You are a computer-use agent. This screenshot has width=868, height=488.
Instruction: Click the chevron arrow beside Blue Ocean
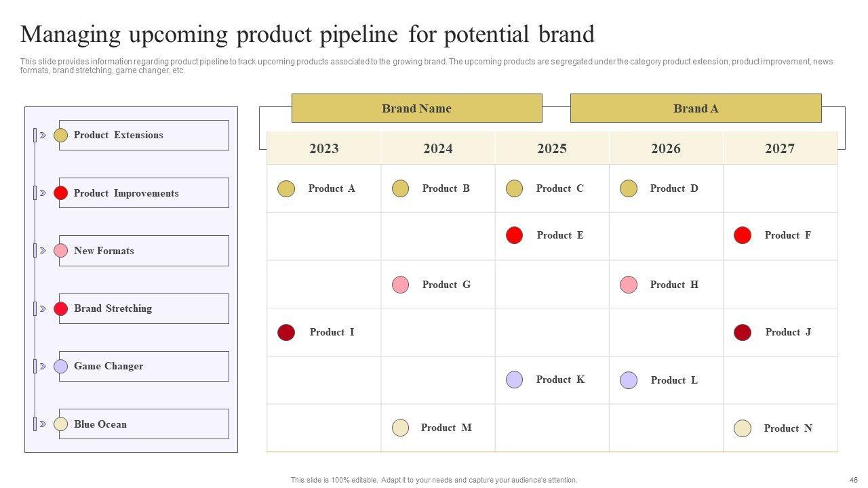43,424
